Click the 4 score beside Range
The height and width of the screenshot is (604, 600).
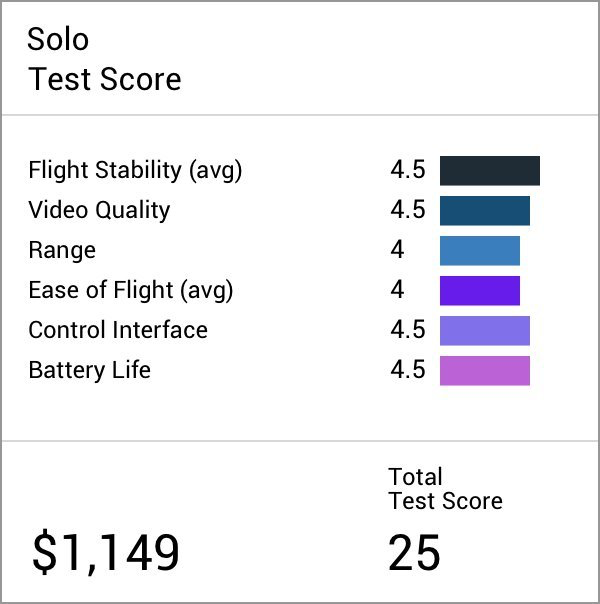397,250
